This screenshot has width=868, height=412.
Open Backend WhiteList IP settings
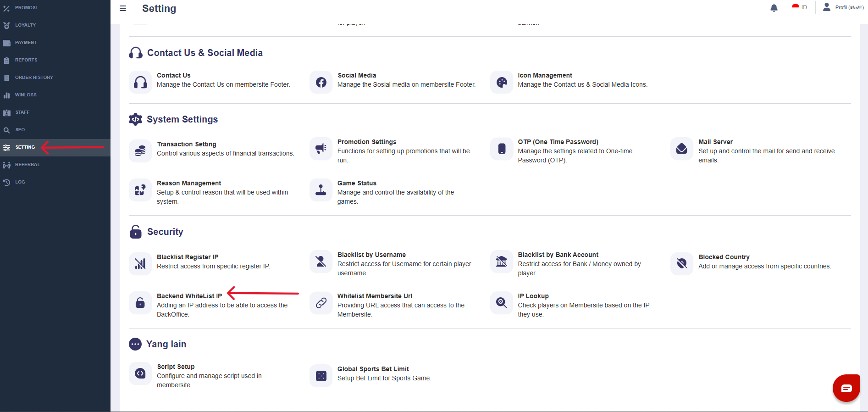tap(189, 296)
